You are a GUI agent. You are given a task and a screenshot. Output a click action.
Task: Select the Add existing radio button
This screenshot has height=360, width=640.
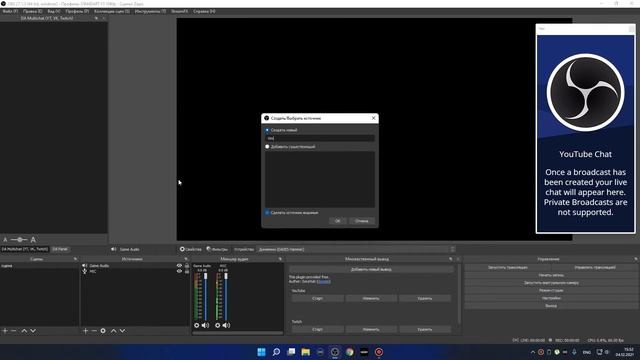(x=267, y=147)
